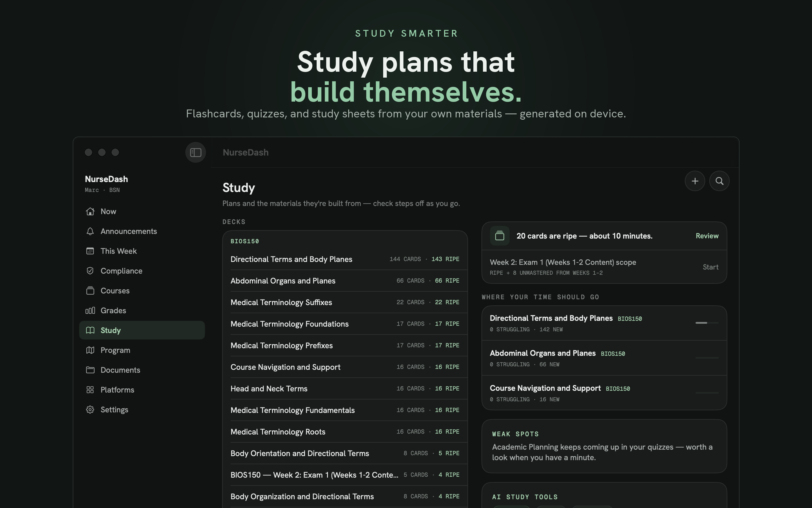Click Review for ripe cards
Image resolution: width=812 pixels, height=508 pixels.
[x=707, y=236]
